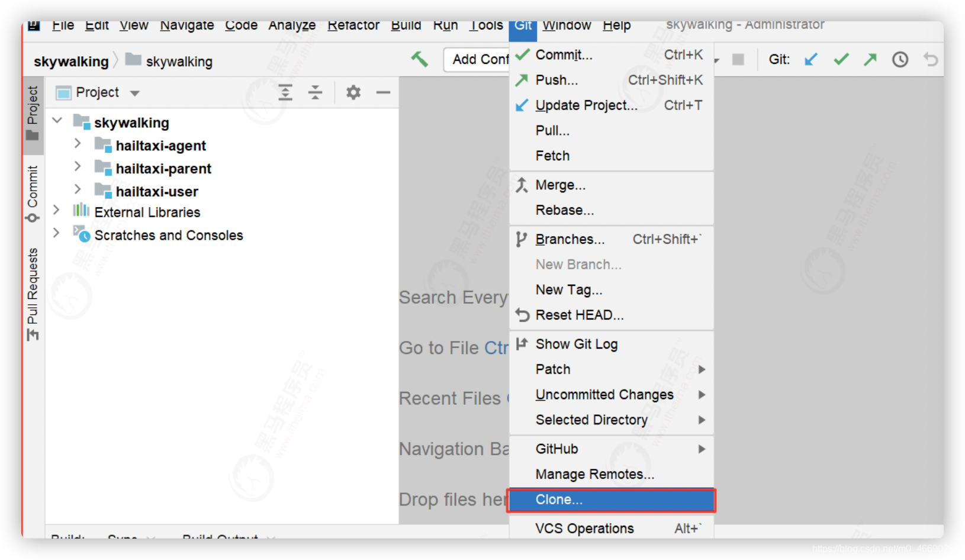Open the Selected Directory submenu
The width and height of the screenshot is (965, 560).
[x=612, y=420]
